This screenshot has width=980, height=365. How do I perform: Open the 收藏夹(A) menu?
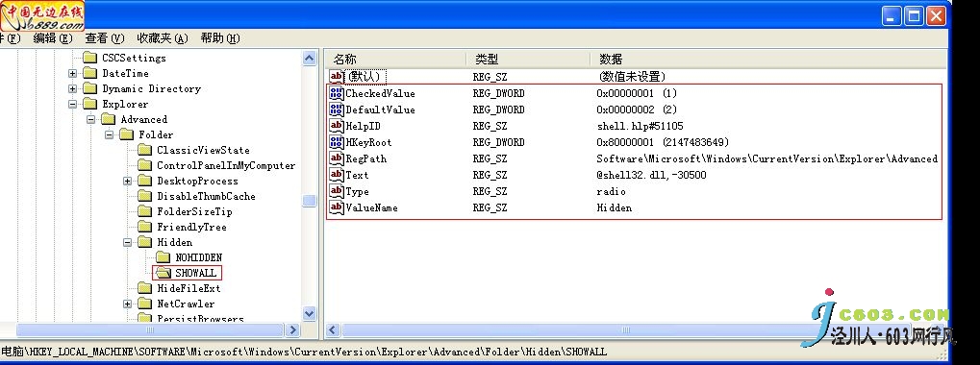[163, 38]
